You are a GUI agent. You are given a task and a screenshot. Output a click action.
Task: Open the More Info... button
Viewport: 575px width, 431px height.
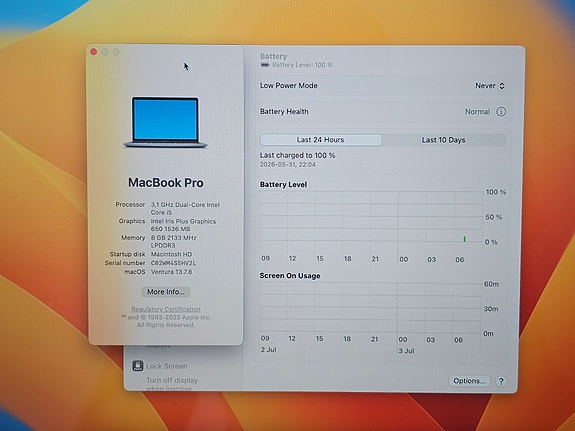point(166,292)
